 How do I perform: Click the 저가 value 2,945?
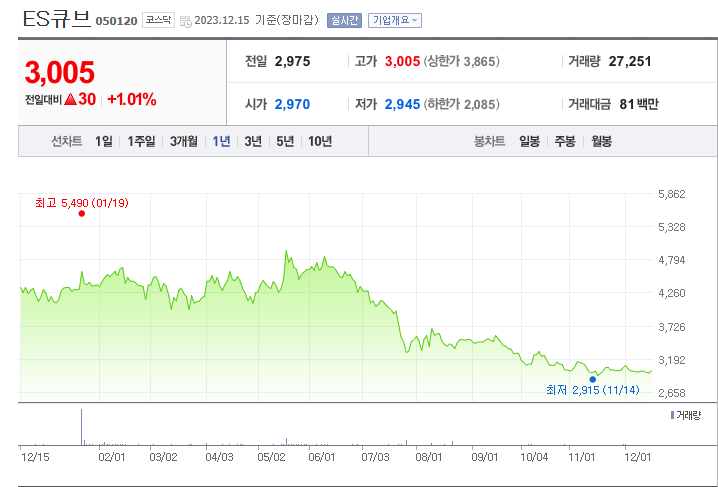click(402, 104)
